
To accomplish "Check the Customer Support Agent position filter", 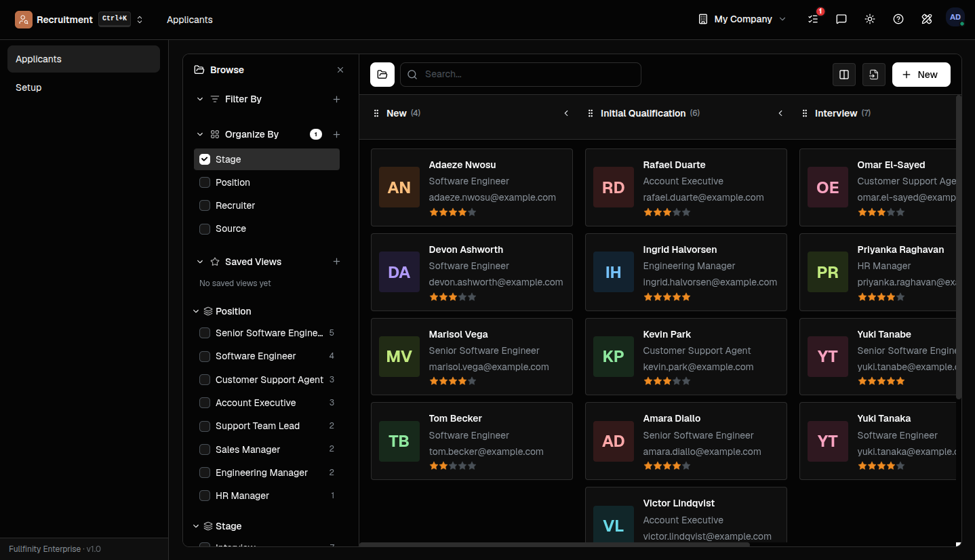I will pyautogui.click(x=205, y=380).
